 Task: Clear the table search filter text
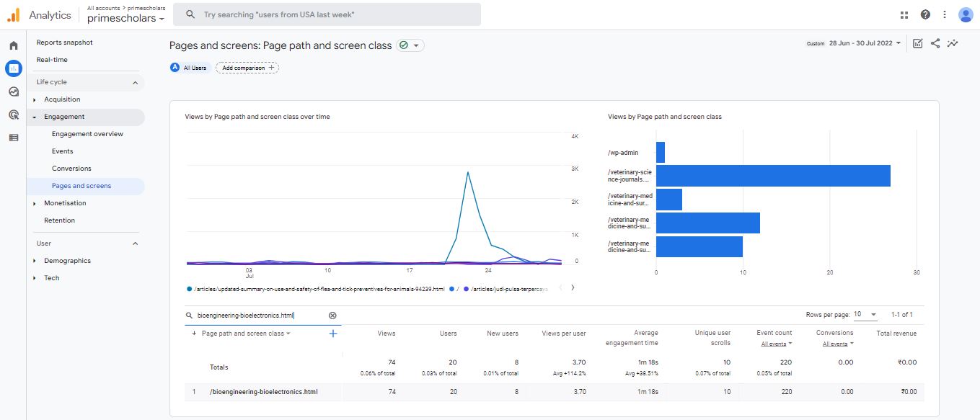[x=332, y=316]
